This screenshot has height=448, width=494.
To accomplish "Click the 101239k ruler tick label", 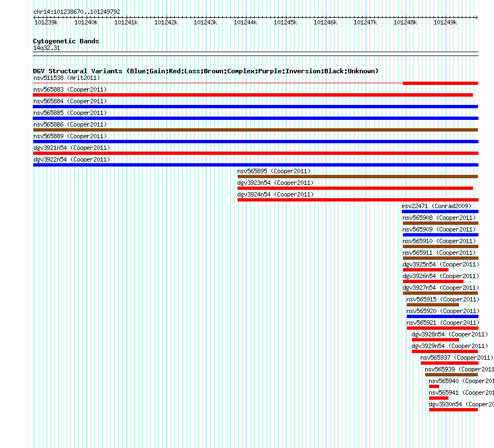I will coord(46,22).
